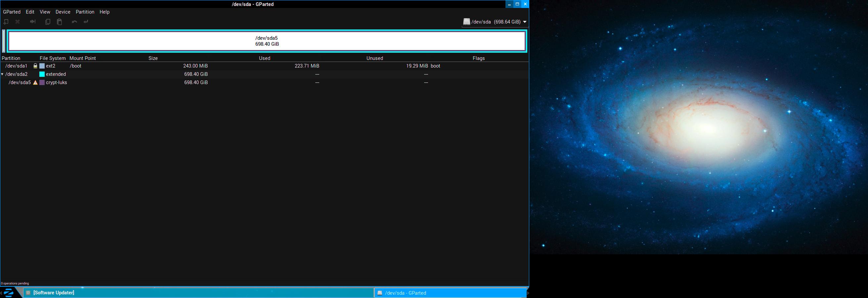868x298 pixels.
Task: Click the Delete partition X icon
Action: (x=18, y=22)
